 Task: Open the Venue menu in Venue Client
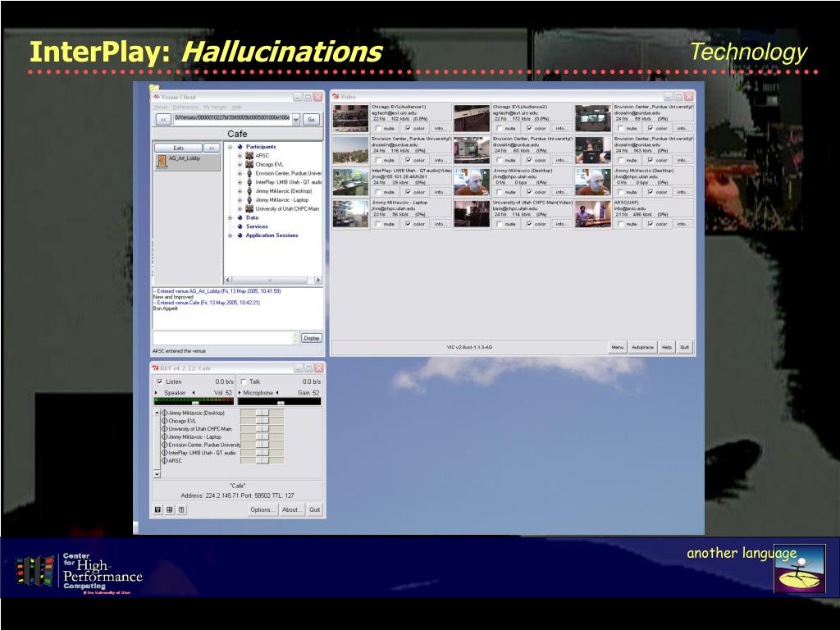pyautogui.click(x=161, y=107)
